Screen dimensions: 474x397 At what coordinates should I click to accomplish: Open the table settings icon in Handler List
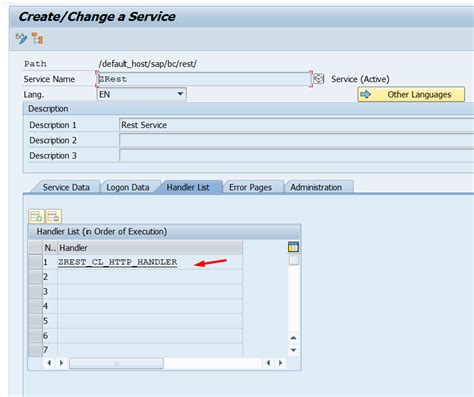[293, 247]
